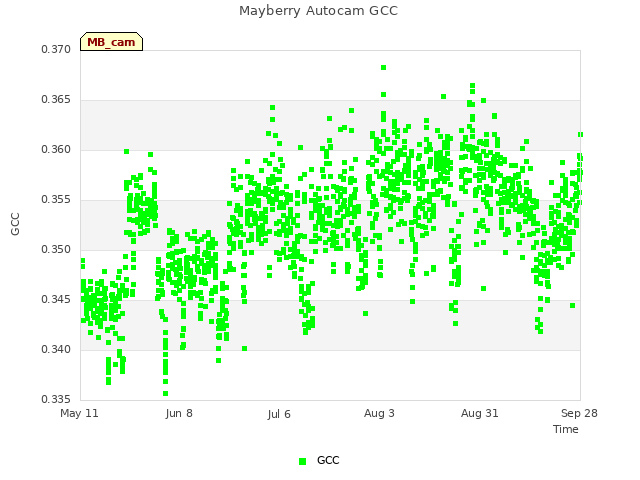Click the MB_cam label tag
This screenshot has width=640, height=480.
click(111, 42)
